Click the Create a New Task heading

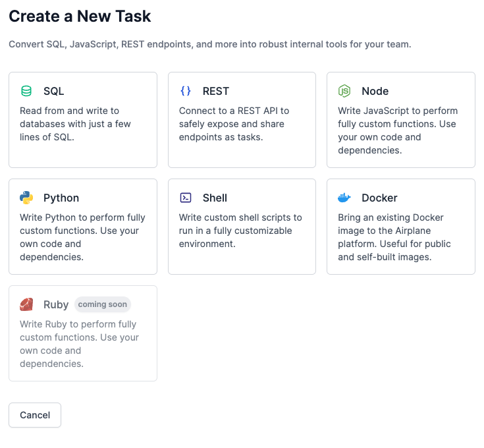coord(80,16)
